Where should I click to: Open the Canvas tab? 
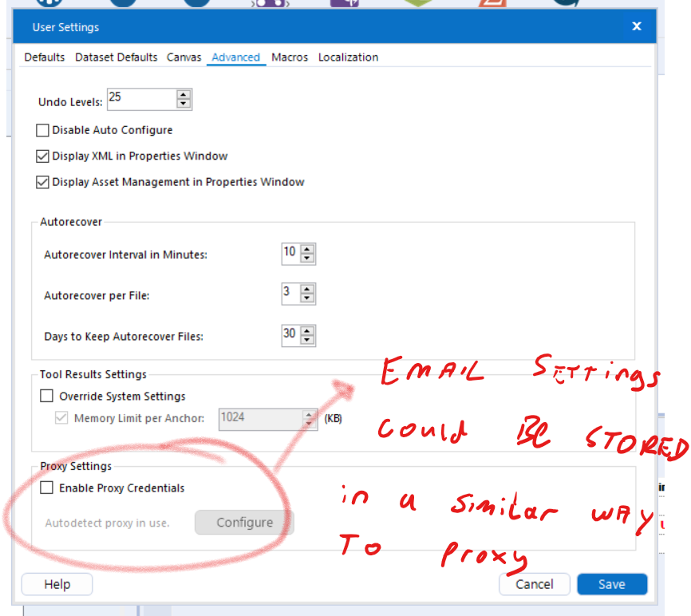pyautogui.click(x=184, y=57)
